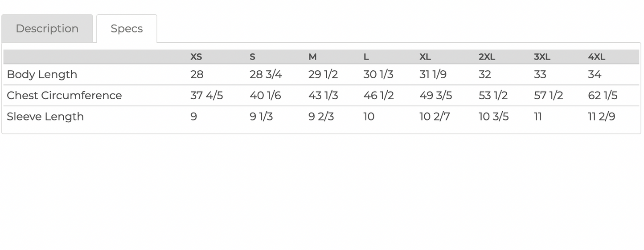This screenshot has height=250, width=644.
Task: Select the 53 1/2 chest cell
Action: coord(493,95)
